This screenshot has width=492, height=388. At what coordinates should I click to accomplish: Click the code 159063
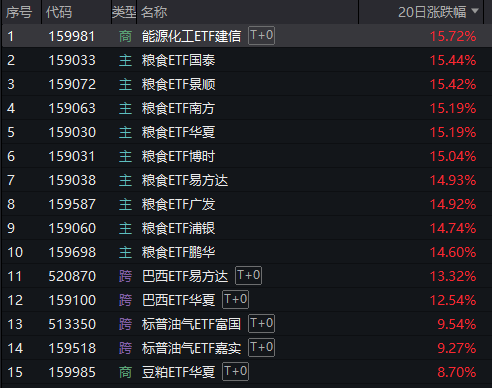coord(72,108)
